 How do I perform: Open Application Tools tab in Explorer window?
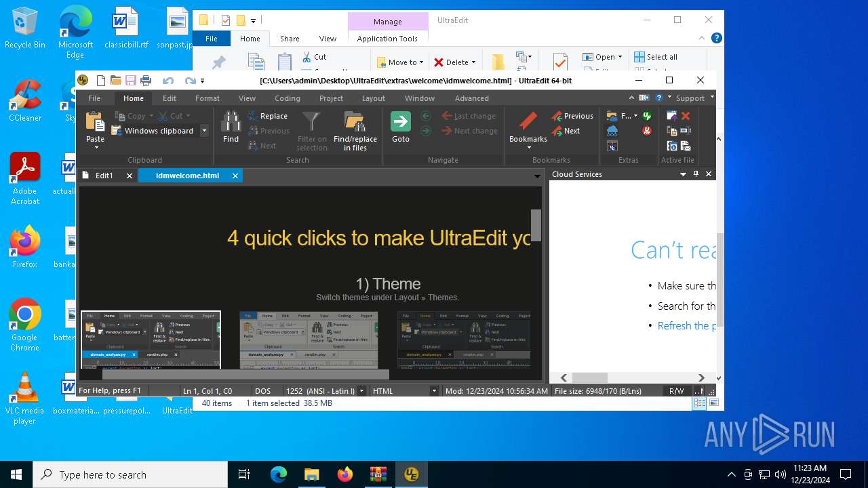click(387, 39)
